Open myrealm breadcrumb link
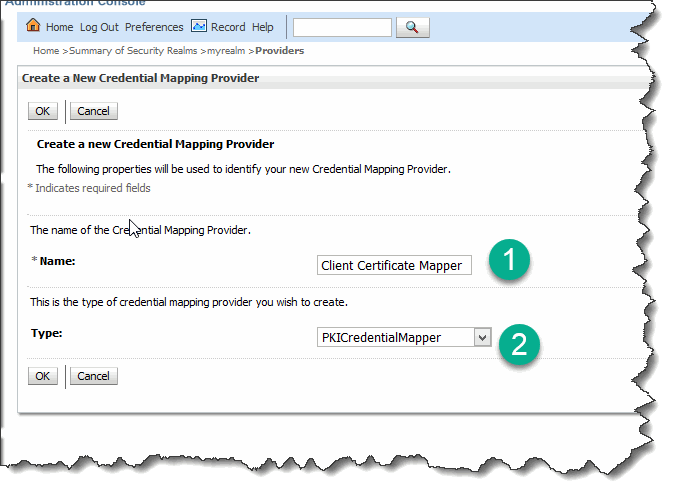This screenshot has height=496, width=678. pyautogui.click(x=226, y=51)
